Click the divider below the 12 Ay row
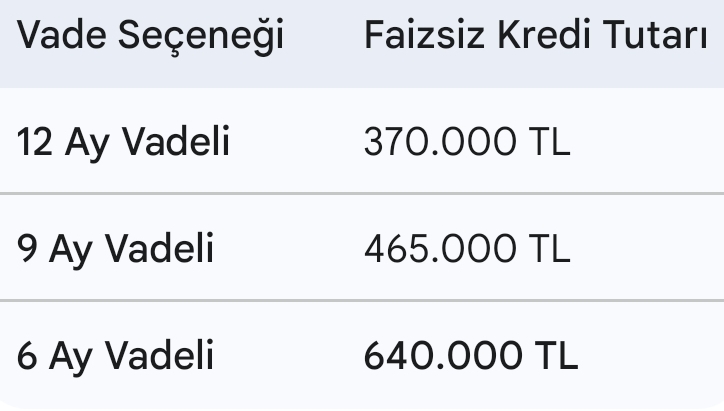This screenshot has width=724, height=411. [x=362, y=193]
